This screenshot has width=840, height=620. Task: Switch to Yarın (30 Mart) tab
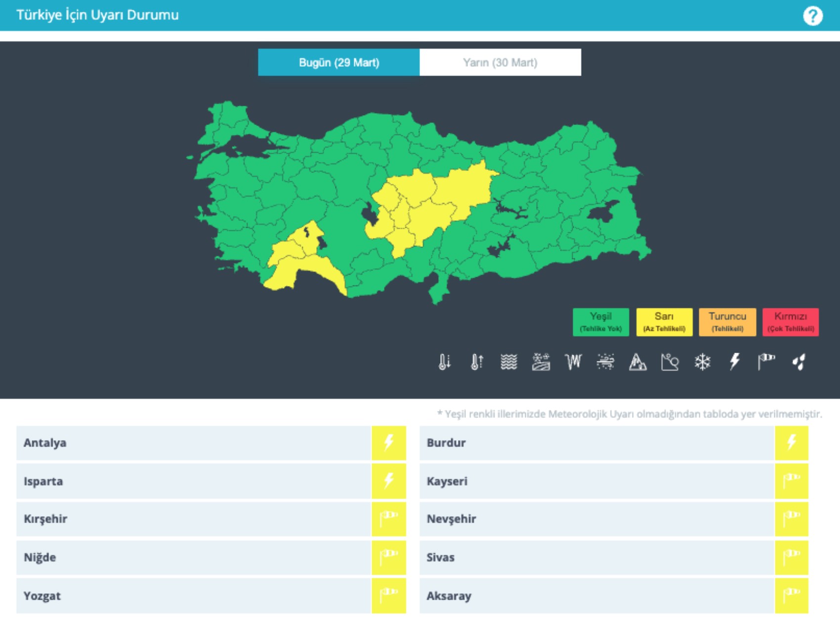500,62
